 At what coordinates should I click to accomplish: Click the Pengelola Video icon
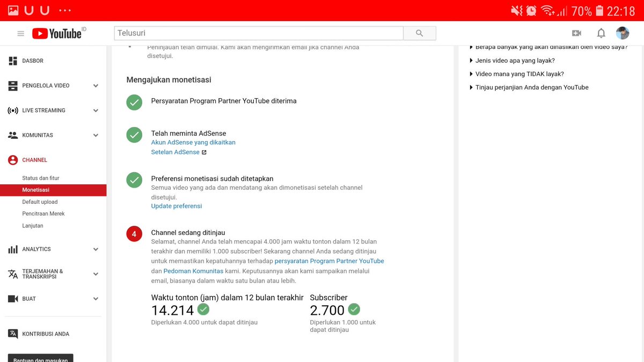[x=13, y=85]
